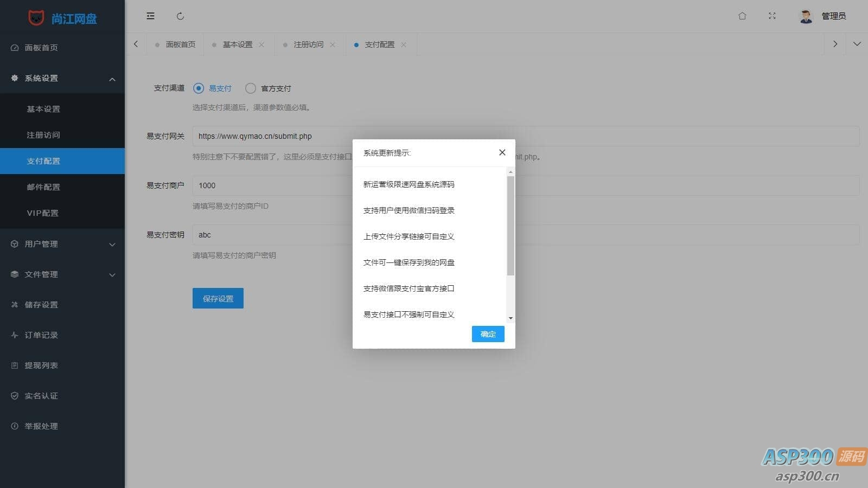The height and width of the screenshot is (488, 868).
Task: Toggle the fullscreen icon
Action: (x=772, y=16)
